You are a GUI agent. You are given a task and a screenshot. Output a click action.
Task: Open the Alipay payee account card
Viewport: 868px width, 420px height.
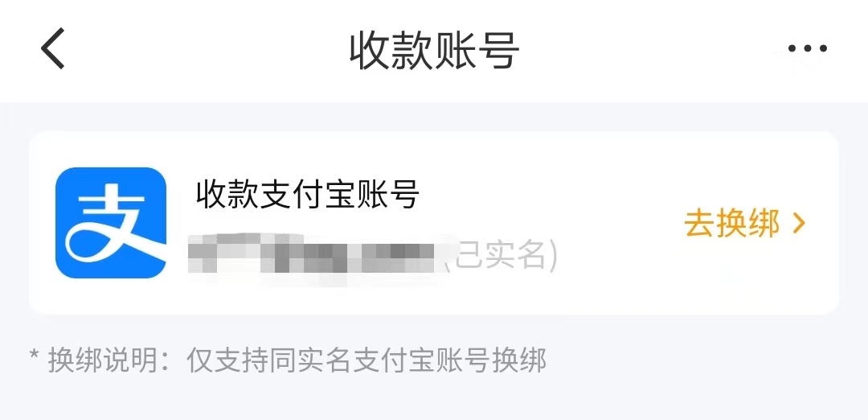click(x=434, y=223)
